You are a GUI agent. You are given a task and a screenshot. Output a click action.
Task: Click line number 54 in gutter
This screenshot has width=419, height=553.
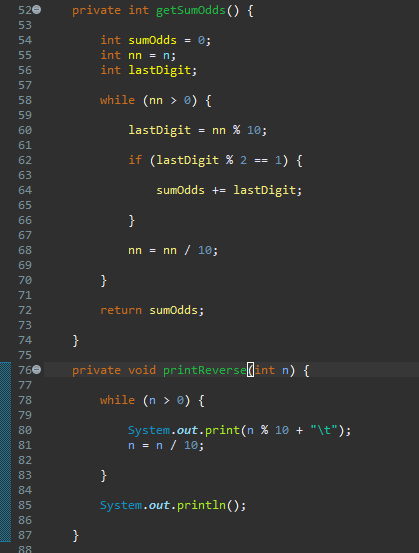[x=25, y=40]
